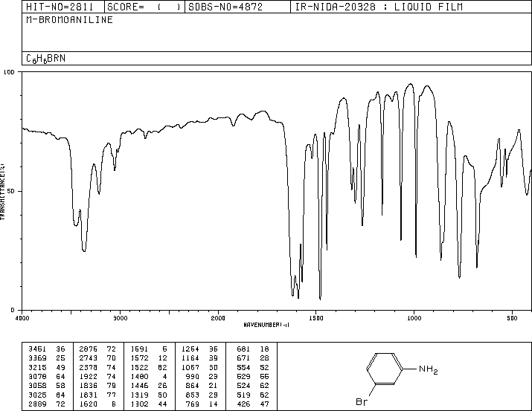Click the 2000 x-axis tick label
The height and width of the screenshot is (411, 532).
(218, 318)
